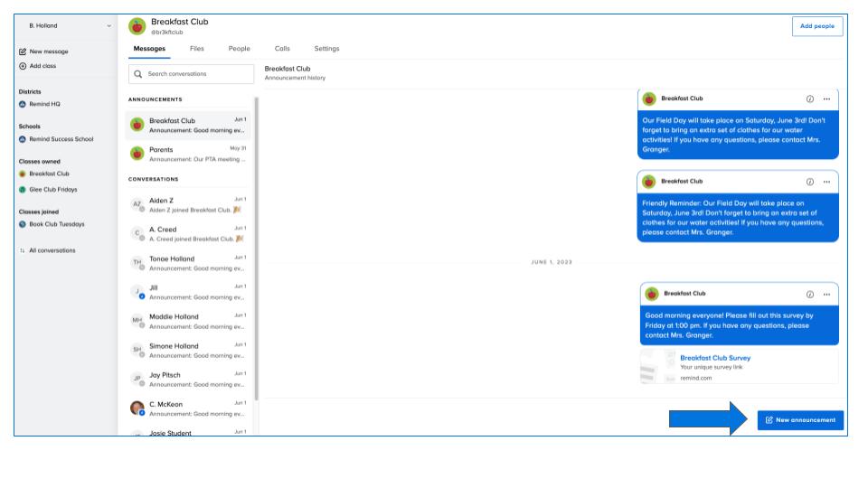Open the Breakfast Club Survey link
Image resolution: width=868 pixels, height=488 pixels.
[714, 358]
